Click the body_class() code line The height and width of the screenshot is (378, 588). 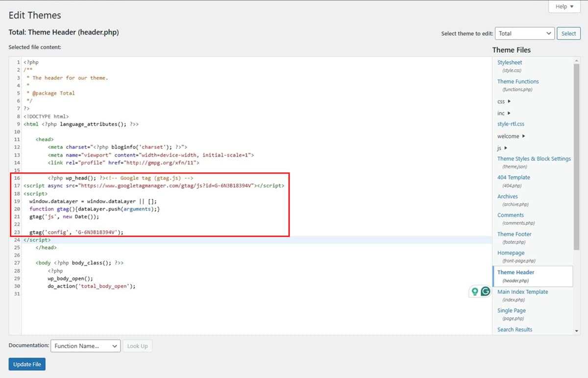(x=79, y=263)
